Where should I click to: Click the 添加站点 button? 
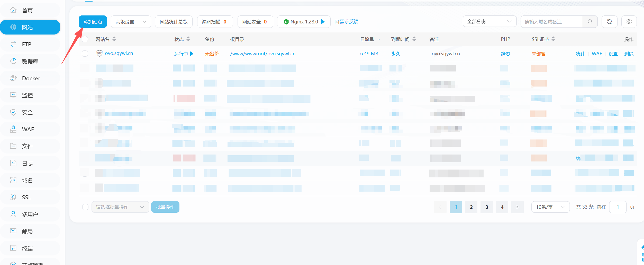click(93, 22)
